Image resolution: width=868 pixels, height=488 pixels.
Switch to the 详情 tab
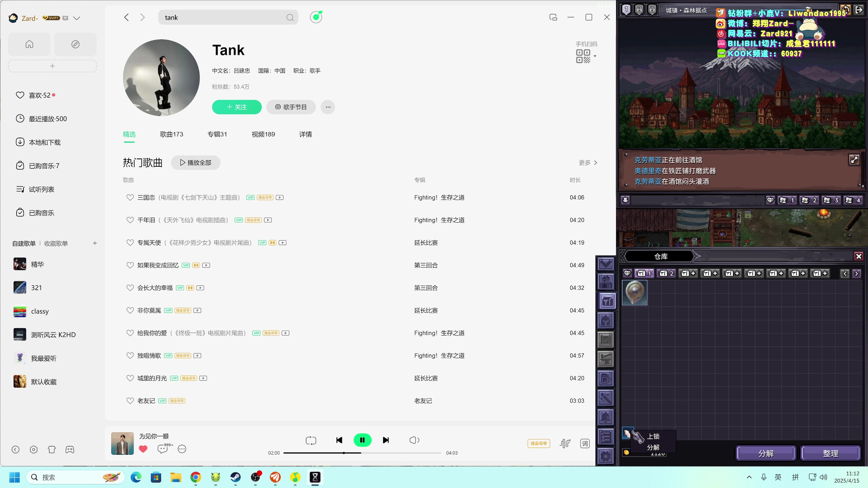(x=305, y=135)
